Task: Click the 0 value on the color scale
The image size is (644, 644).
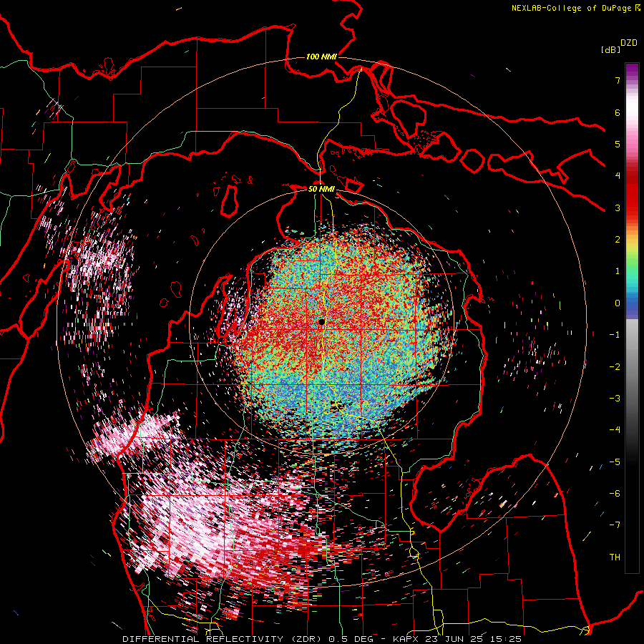Action: coord(618,303)
